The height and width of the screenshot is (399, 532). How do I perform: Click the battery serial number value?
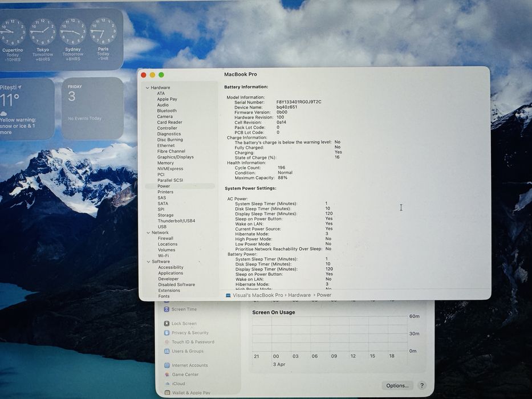(x=299, y=102)
